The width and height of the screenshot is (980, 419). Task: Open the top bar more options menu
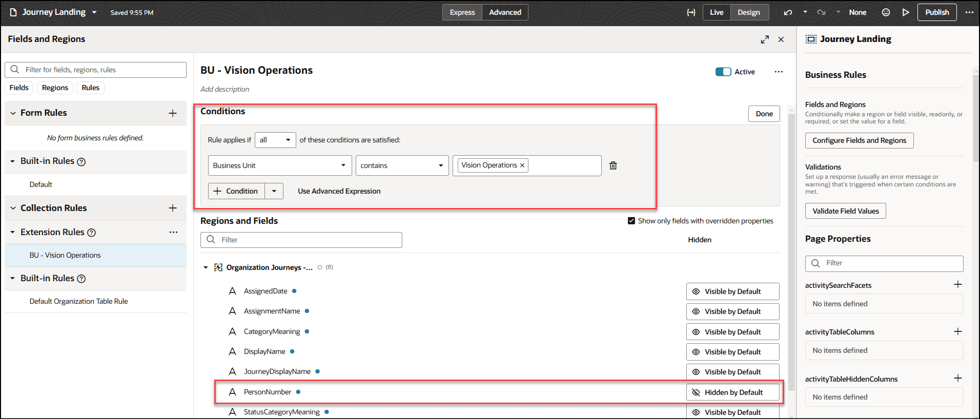point(969,12)
